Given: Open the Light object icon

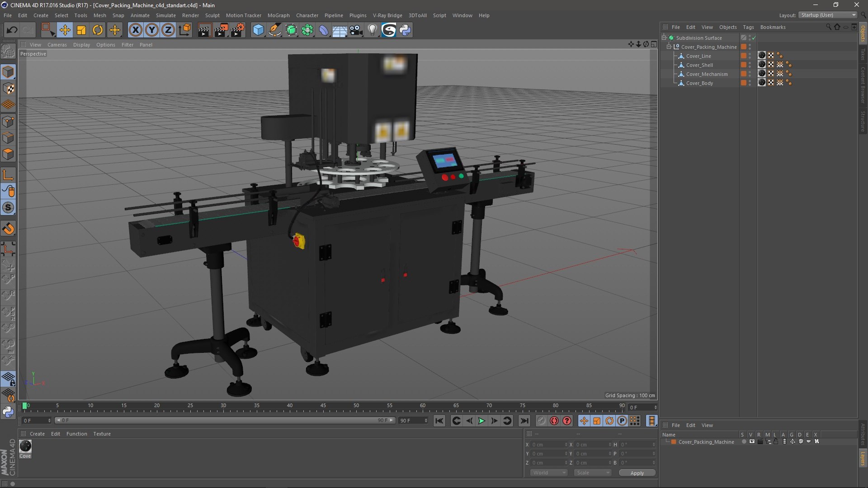Looking at the screenshot, I should pos(372,30).
